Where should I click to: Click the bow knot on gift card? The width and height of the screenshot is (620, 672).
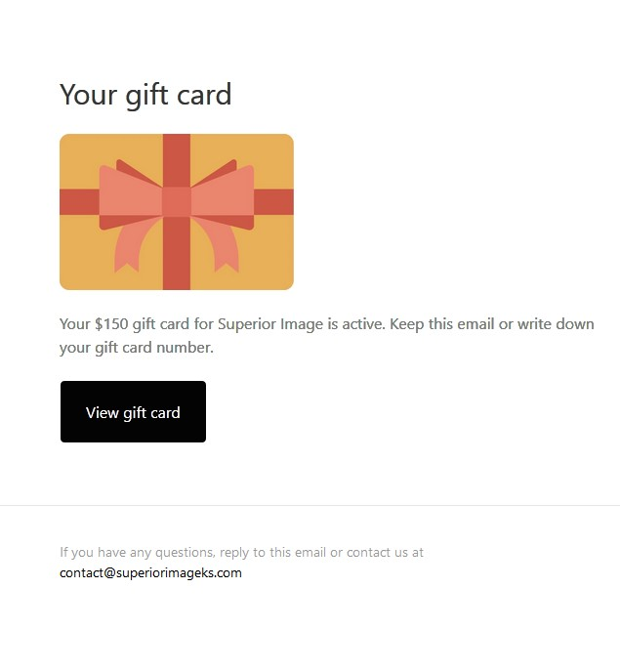click(177, 201)
